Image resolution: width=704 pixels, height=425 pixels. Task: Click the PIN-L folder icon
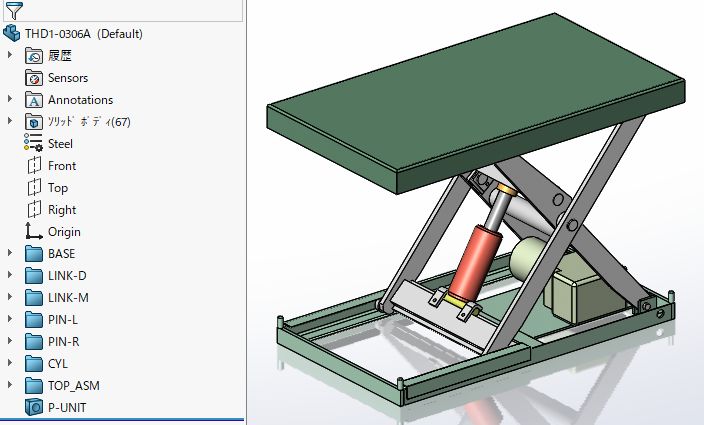tap(34, 320)
